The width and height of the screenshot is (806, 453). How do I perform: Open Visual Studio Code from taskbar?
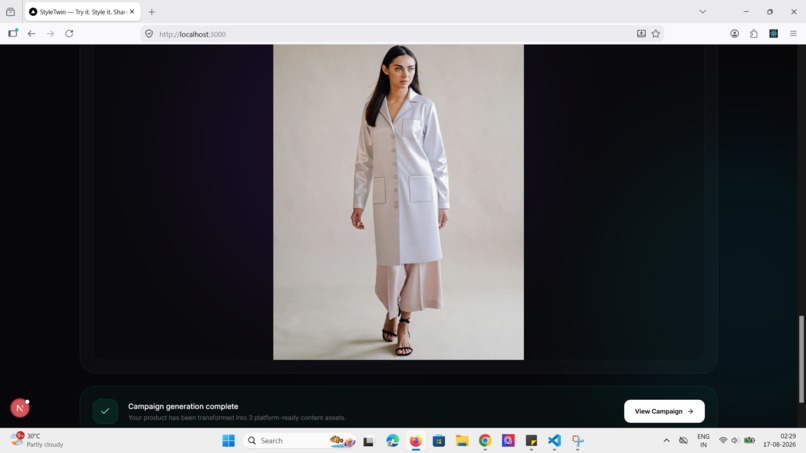[x=554, y=441]
